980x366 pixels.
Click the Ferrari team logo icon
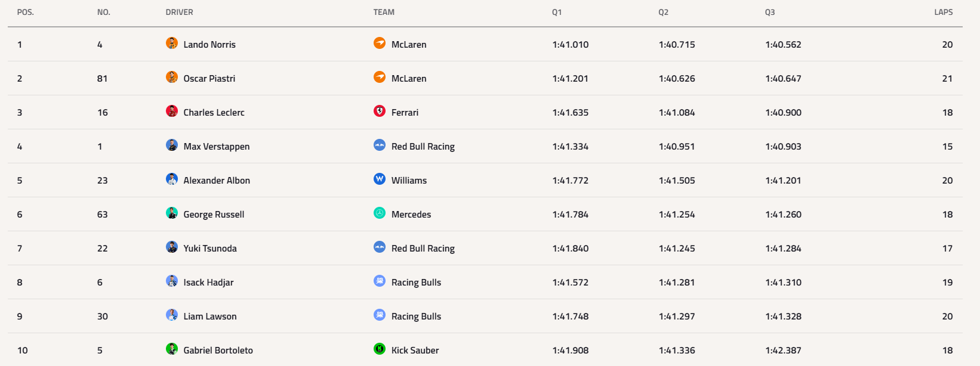pyautogui.click(x=380, y=111)
